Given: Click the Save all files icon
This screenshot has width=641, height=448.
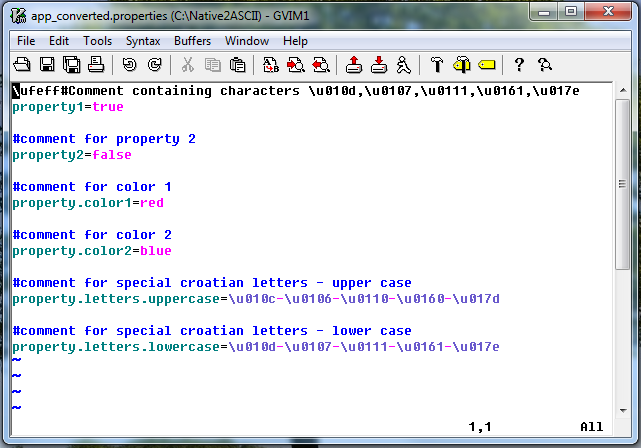Looking at the screenshot, I should coord(72,65).
